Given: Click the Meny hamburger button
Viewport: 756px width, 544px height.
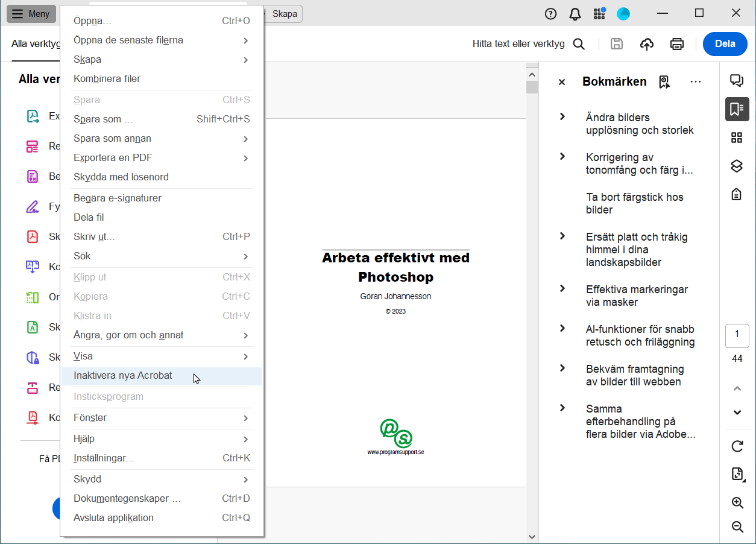Looking at the screenshot, I should coord(31,14).
